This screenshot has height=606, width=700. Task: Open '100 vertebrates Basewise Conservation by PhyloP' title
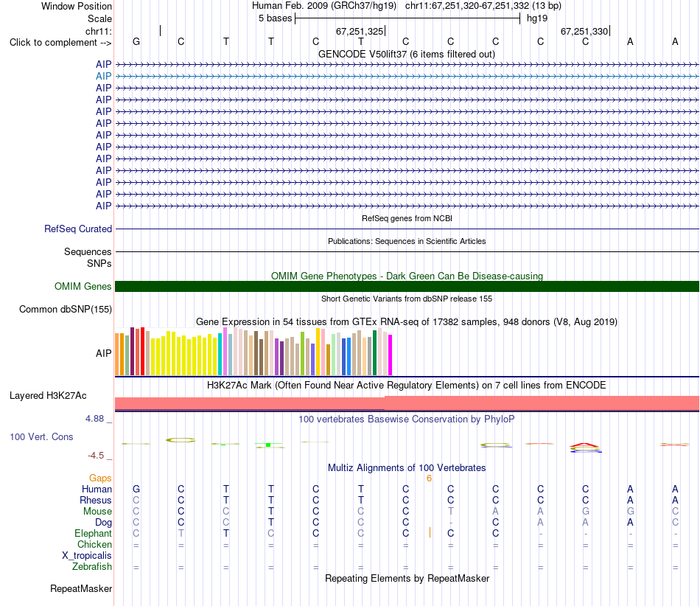pos(406,419)
